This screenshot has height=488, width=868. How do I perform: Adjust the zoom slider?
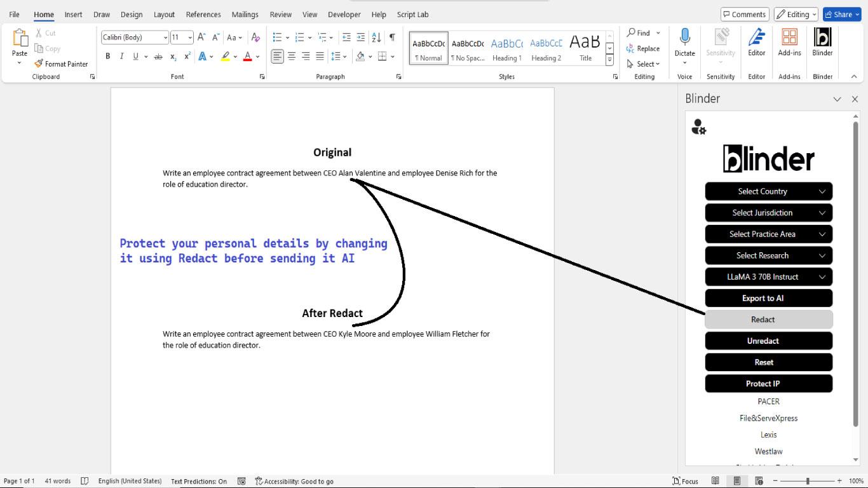point(806,481)
